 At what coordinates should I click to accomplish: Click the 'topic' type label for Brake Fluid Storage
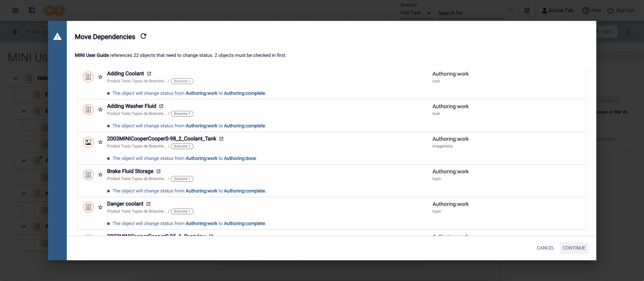tap(437, 179)
